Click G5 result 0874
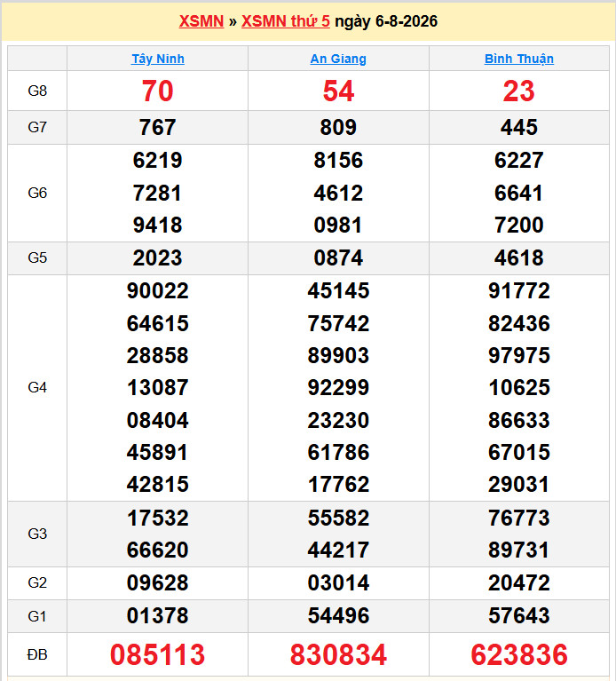 pyautogui.click(x=338, y=258)
